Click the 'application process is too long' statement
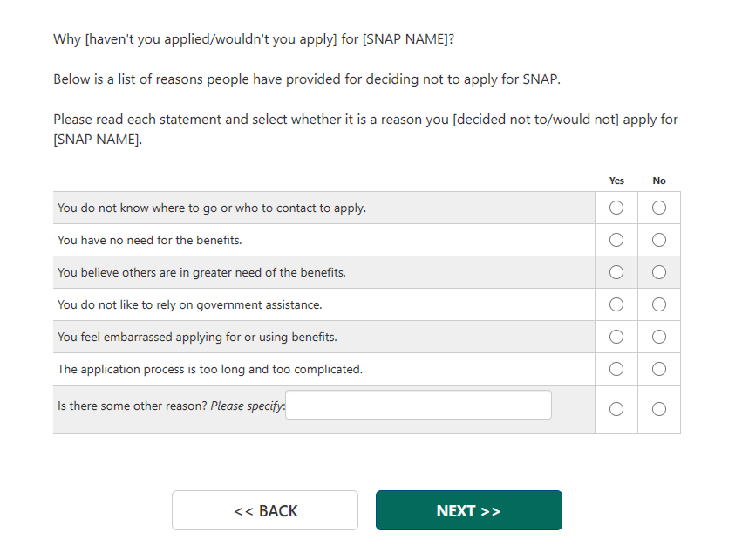 click(209, 369)
